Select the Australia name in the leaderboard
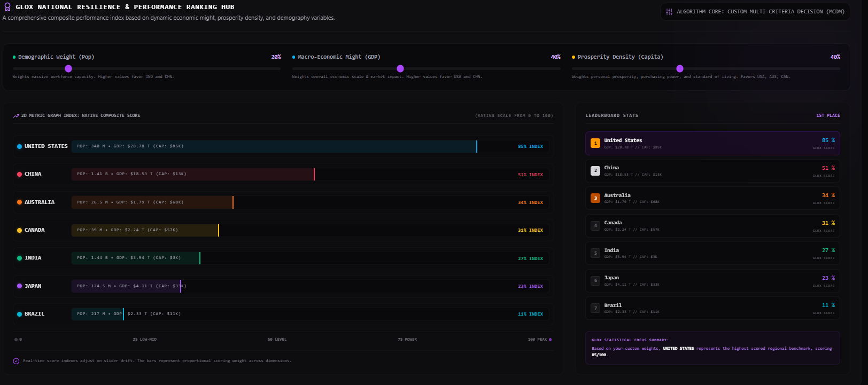Image resolution: width=868 pixels, height=385 pixels. (617, 195)
